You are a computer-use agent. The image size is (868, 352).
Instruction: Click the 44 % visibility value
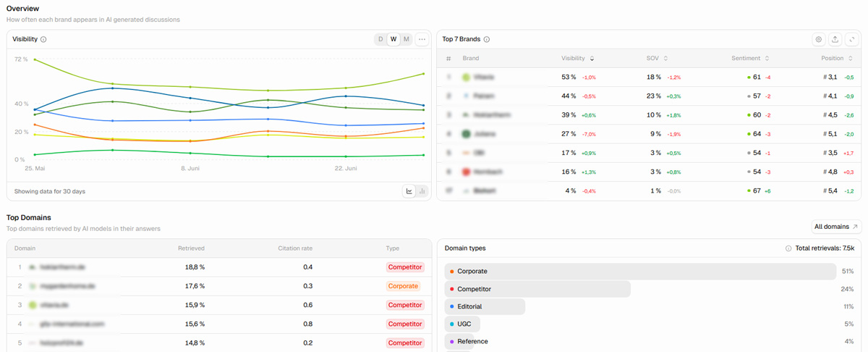(x=569, y=96)
